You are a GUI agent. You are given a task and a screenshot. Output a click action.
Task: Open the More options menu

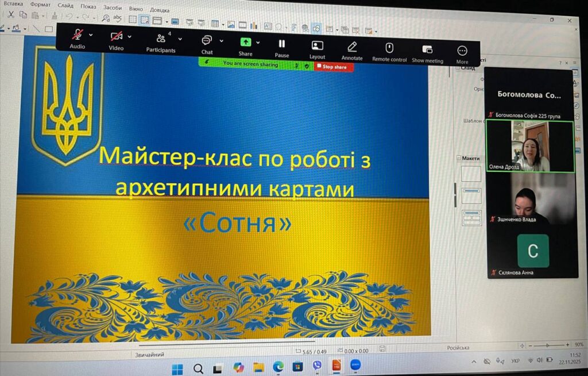pyautogui.click(x=462, y=51)
